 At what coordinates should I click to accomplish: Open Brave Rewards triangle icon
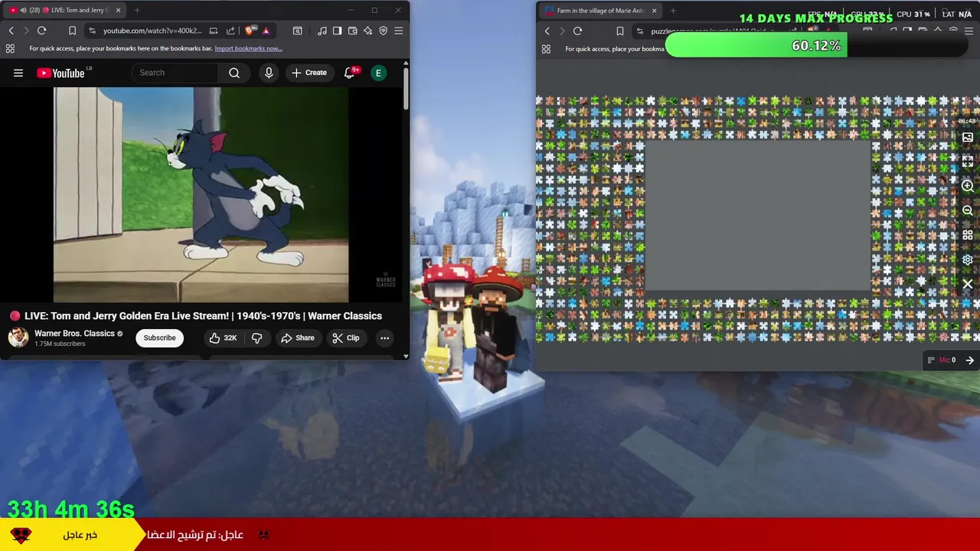(266, 31)
